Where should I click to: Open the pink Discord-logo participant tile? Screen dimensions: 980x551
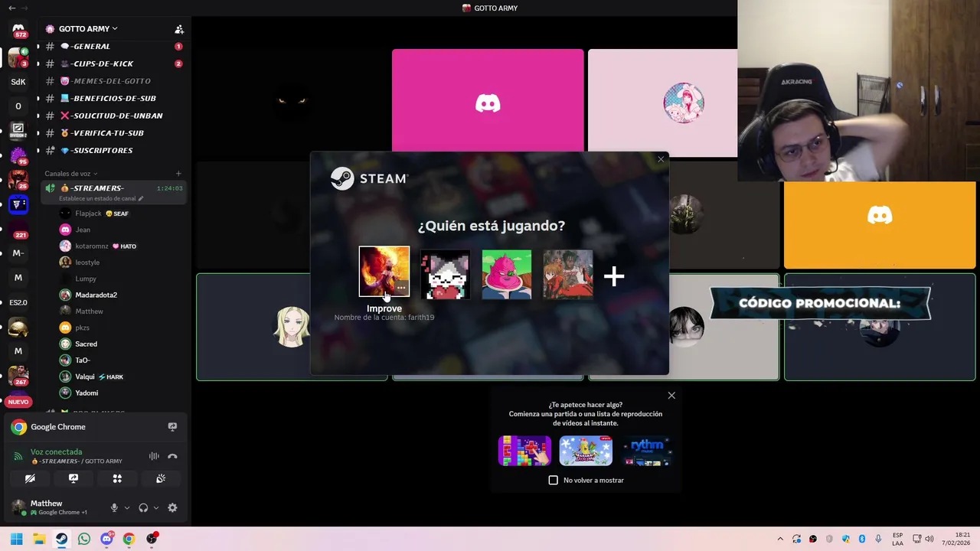(x=488, y=102)
